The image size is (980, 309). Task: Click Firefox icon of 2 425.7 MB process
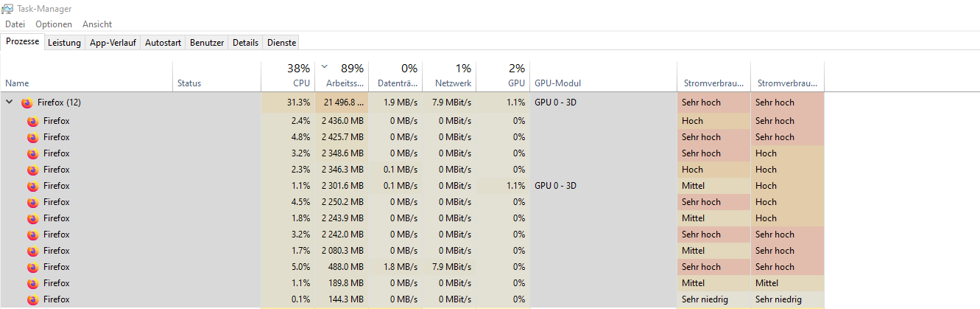click(32, 137)
